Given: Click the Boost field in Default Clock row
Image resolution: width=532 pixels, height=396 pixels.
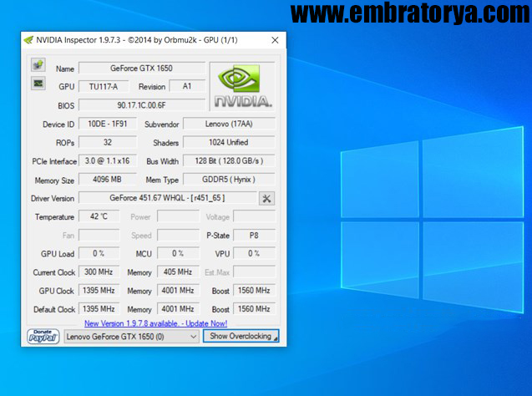Looking at the screenshot, I should click(254, 309).
